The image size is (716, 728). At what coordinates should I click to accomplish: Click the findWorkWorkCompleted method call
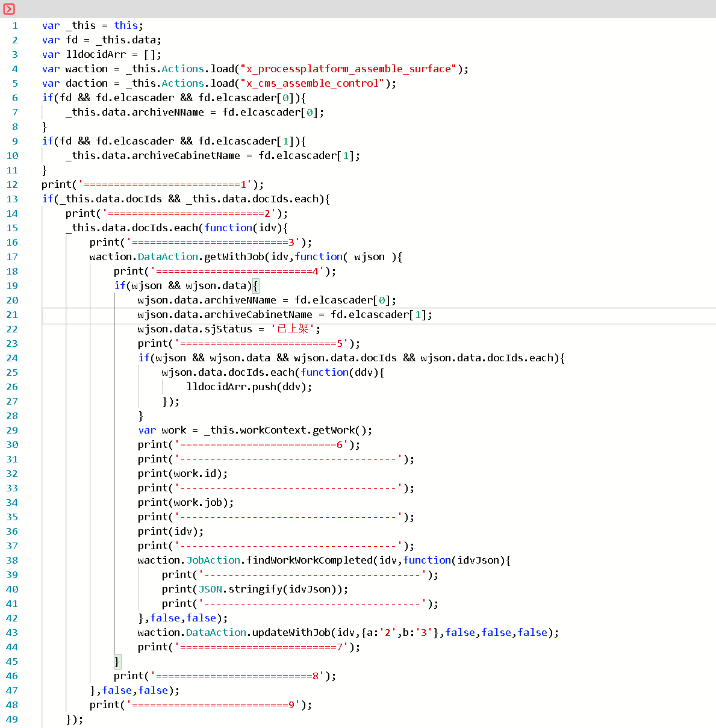(x=310, y=560)
